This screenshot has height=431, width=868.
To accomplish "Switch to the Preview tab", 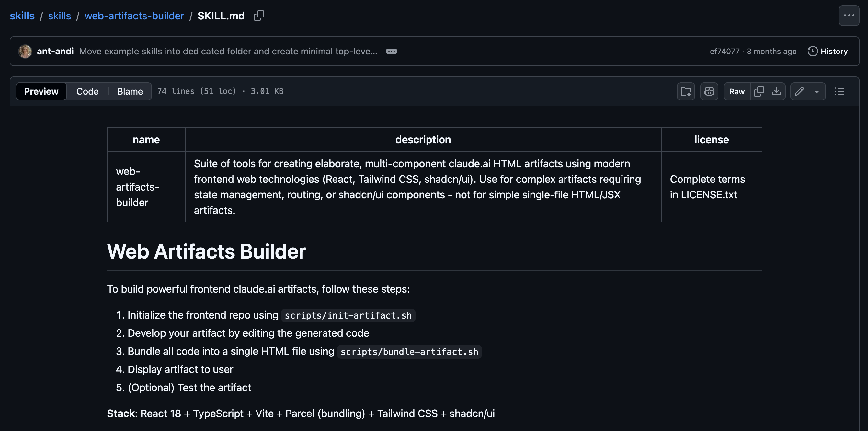I will click(x=41, y=91).
